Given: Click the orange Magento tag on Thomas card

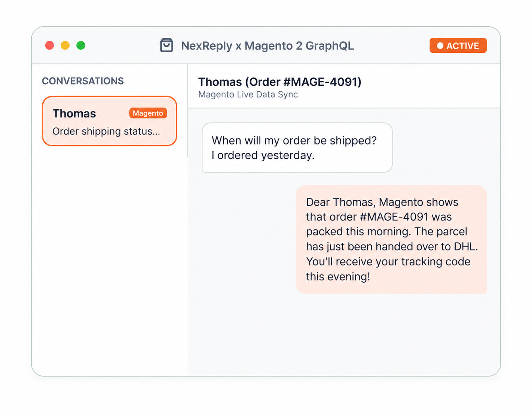Looking at the screenshot, I should [148, 113].
